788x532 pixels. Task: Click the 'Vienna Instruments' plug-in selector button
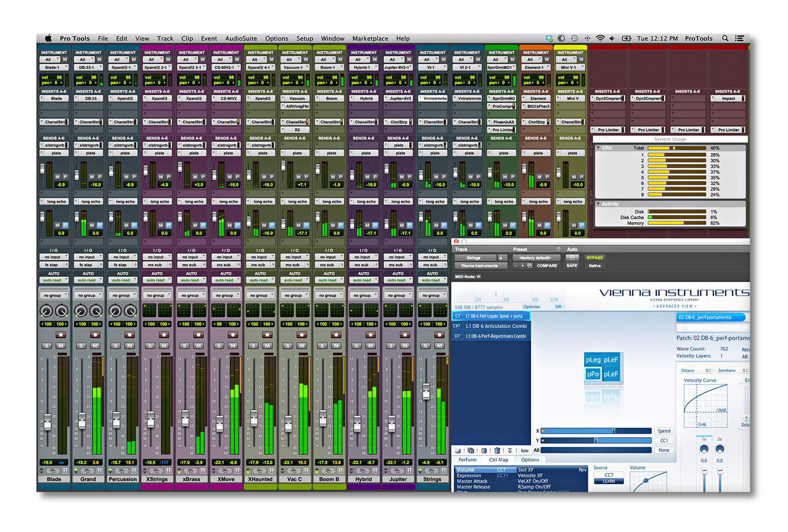pyautogui.click(x=480, y=266)
